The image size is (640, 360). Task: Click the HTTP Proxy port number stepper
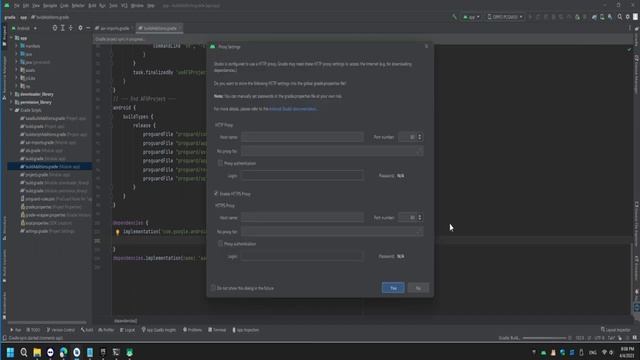pos(420,137)
